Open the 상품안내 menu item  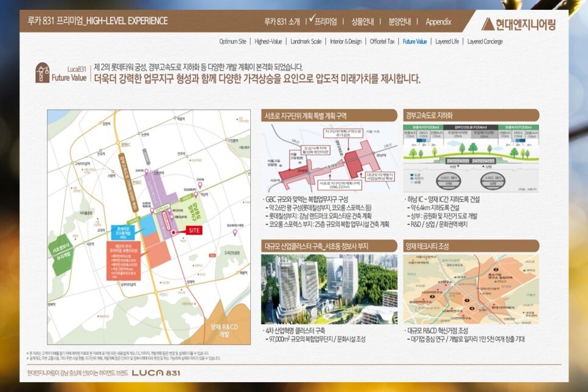point(362,22)
